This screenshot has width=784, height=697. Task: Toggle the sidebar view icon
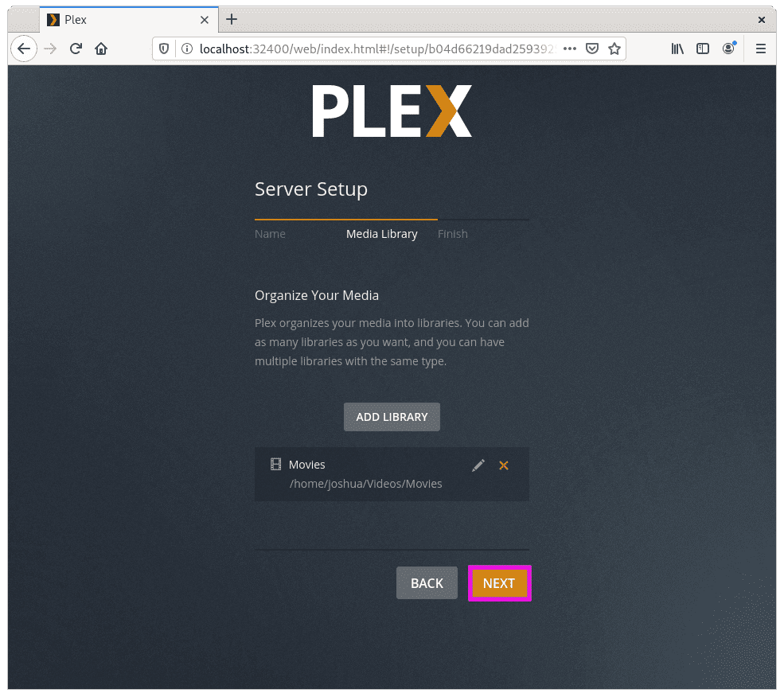(703, 49)
